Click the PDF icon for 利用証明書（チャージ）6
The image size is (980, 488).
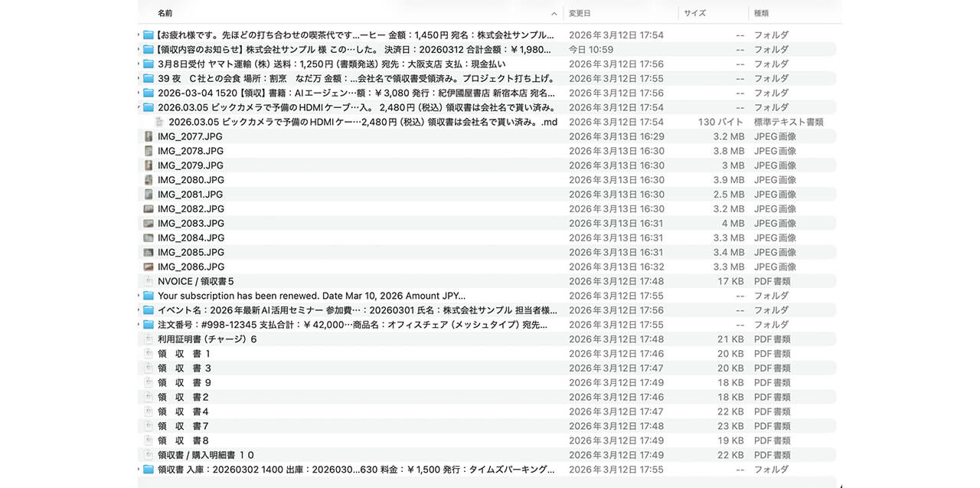149,339
